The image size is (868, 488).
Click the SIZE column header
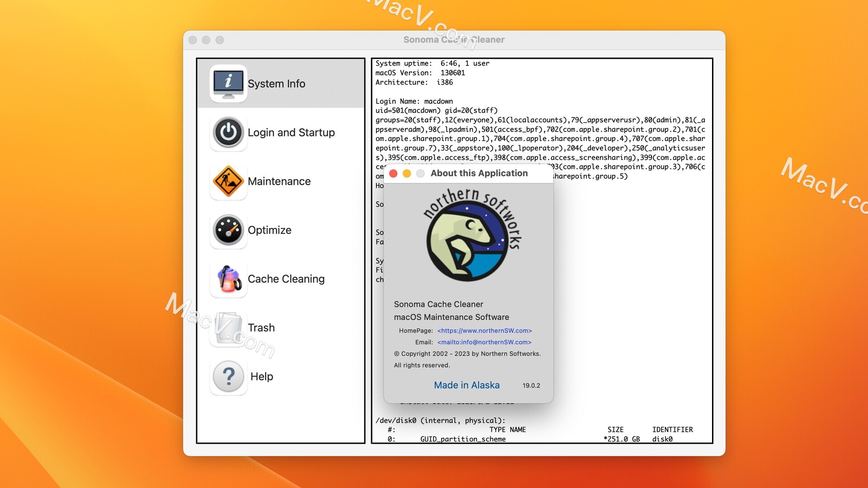point(615,430)
